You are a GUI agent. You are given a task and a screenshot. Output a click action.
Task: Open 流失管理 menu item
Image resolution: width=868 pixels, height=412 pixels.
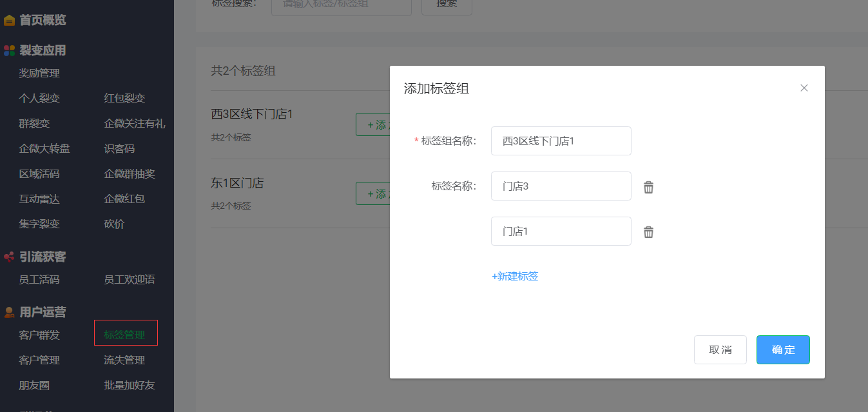(124, 360)
